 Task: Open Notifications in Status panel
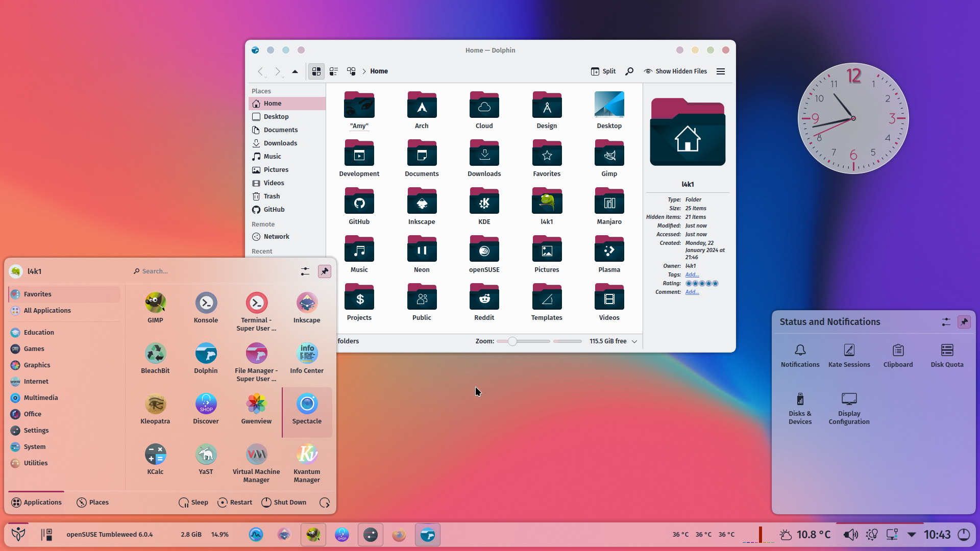point(800,356)
